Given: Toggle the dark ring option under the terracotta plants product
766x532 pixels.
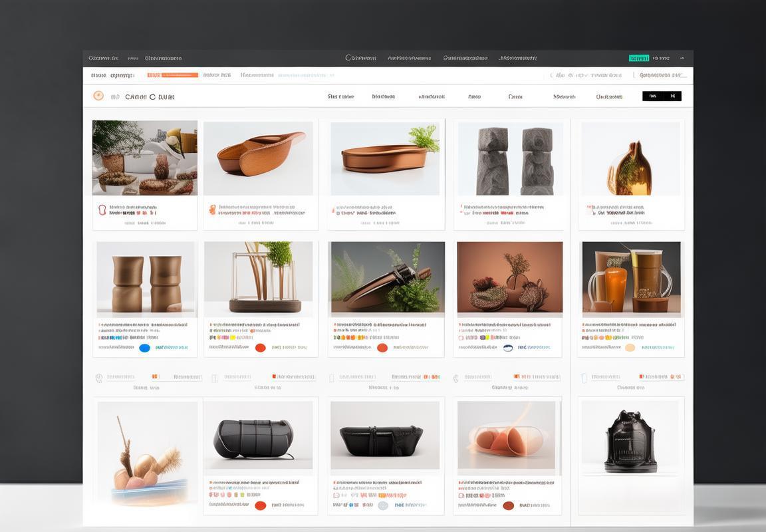Looking at the screenshot, I should 508,347.
